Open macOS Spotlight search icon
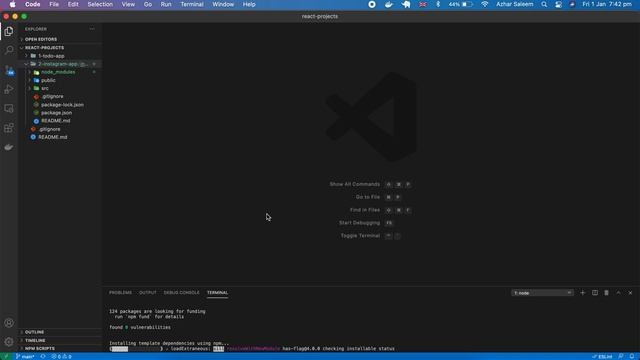Screen dimensions: 640x360 [544, 4]
